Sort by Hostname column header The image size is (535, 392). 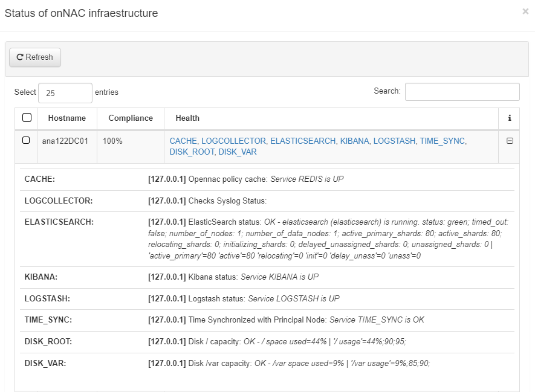67,118
